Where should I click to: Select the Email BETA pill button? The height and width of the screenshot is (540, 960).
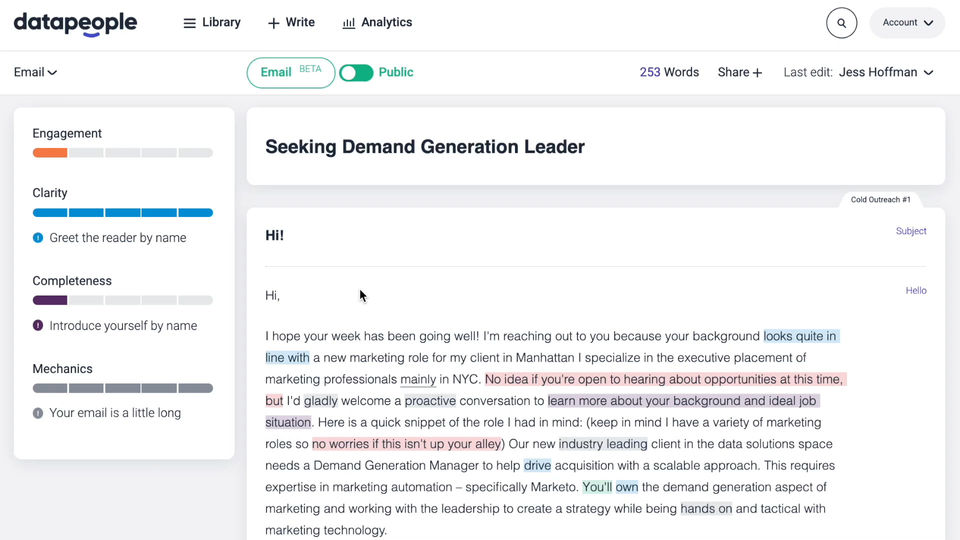click(290, 72)
